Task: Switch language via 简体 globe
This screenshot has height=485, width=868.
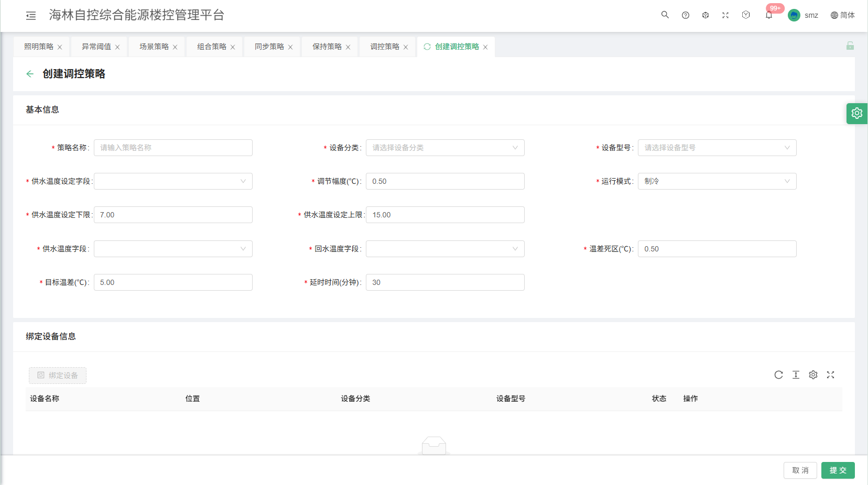Action: (x=842, y=15)
